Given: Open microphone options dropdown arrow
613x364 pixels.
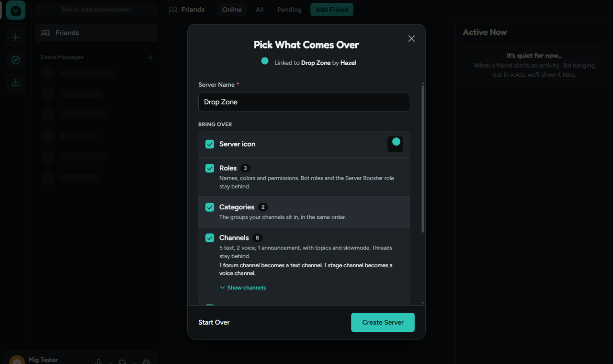Looking at the screenshot, I should pos(111,363).
